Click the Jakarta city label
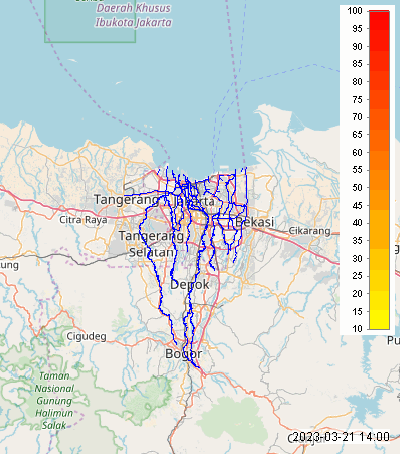 click(x=194, y=202)
